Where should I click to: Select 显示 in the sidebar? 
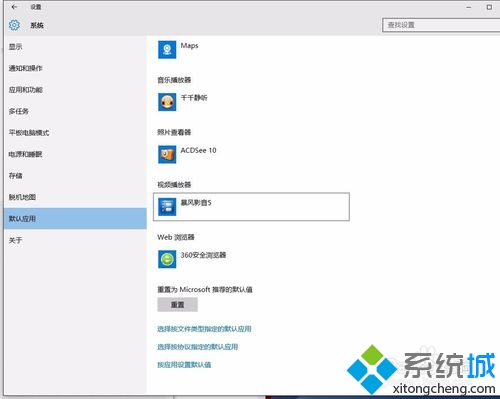pyautogui.click(x=75, y=47)
